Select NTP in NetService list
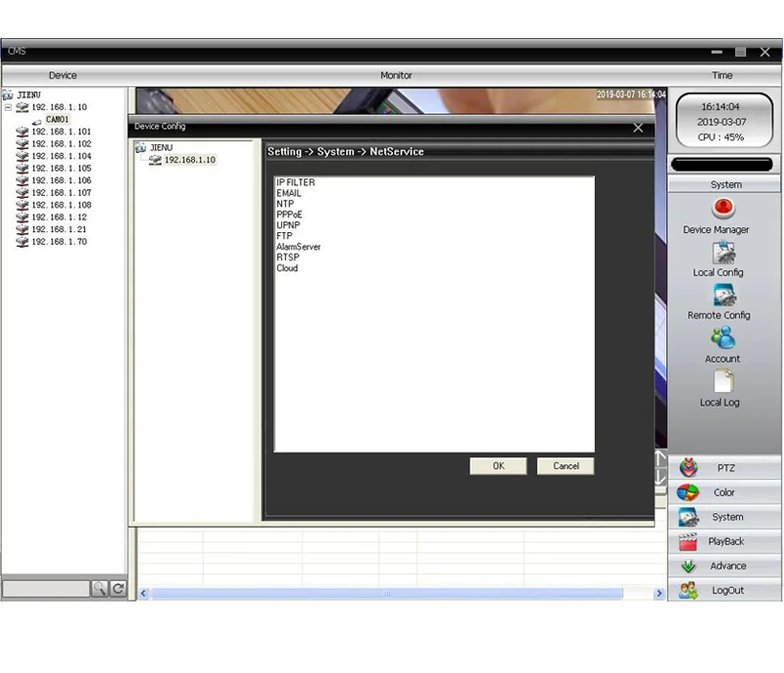The width and height of the screenshot is (784, 673). point(285,204)
